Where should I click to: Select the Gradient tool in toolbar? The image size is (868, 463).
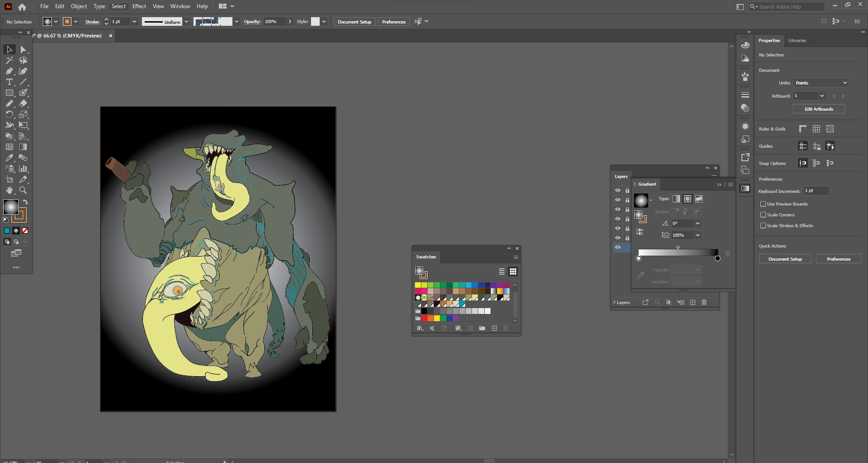[24, 147]
